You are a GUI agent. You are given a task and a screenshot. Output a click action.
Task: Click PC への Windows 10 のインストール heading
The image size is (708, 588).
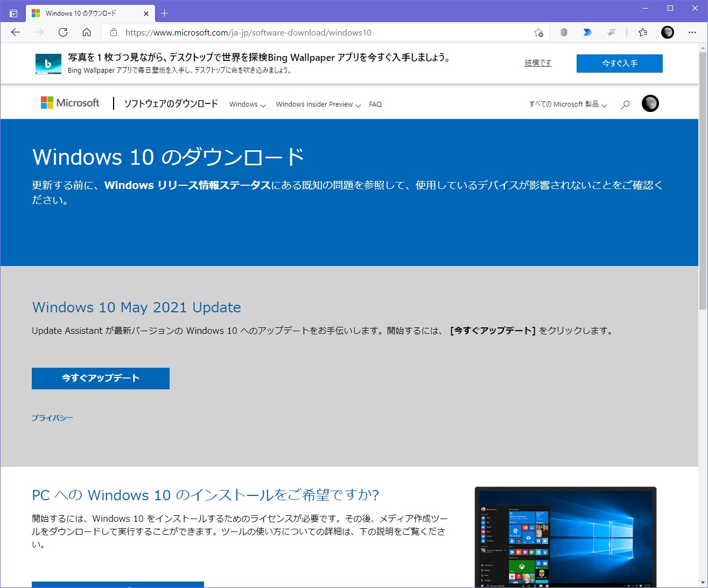[206, 495]
